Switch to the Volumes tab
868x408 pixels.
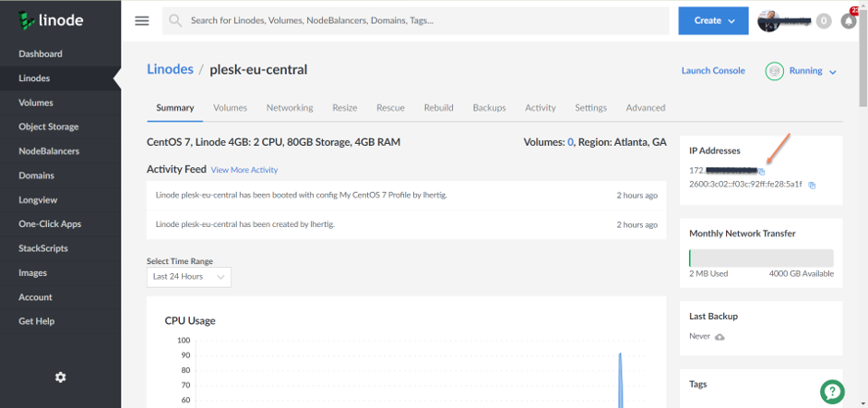(x=231, y=107)
